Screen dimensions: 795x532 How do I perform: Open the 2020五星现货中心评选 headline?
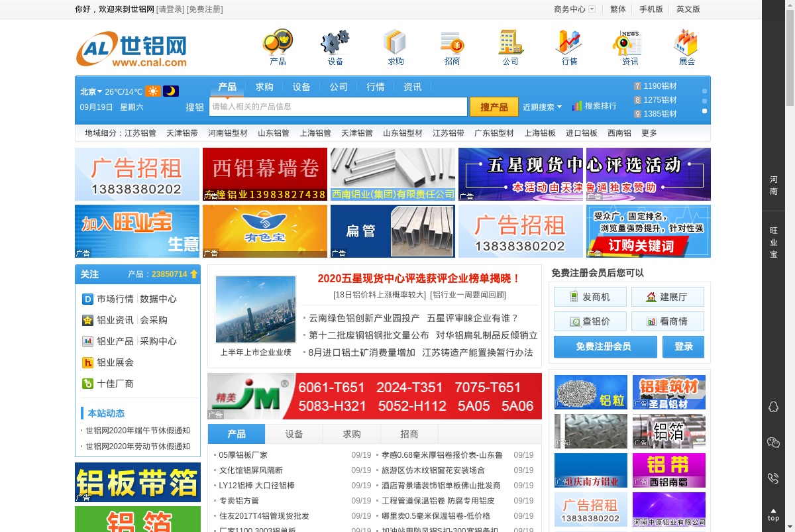coord(419,279)
